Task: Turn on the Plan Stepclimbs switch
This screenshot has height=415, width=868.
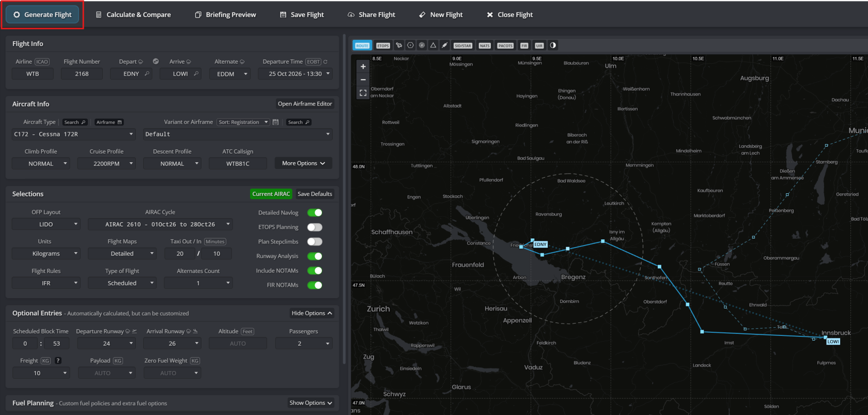Action: [x=315, y=242]
